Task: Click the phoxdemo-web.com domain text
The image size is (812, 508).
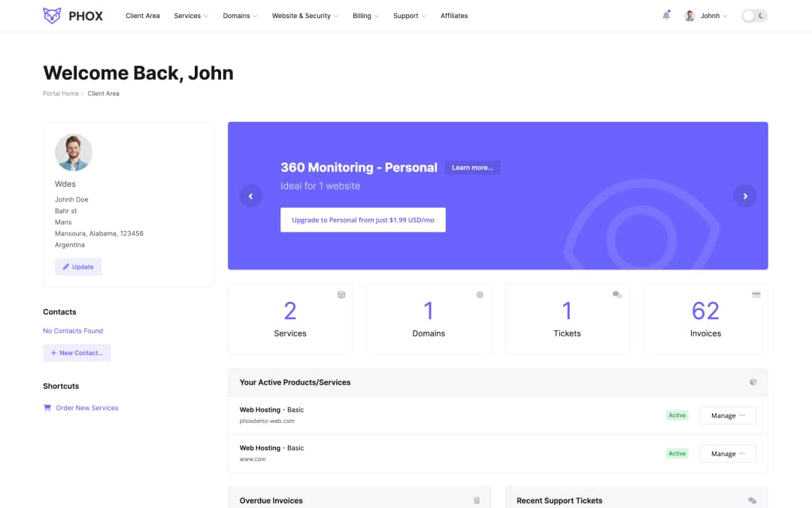Action: coord(267,421)
